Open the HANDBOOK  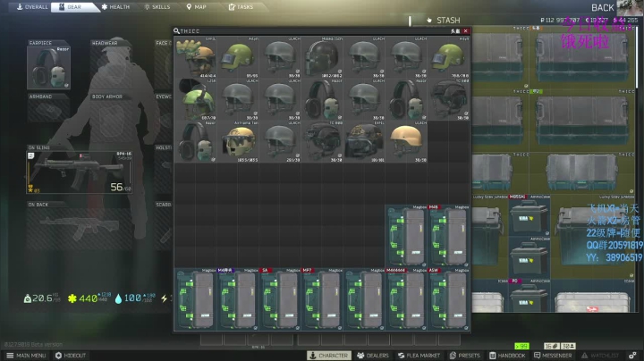(507, 356)
